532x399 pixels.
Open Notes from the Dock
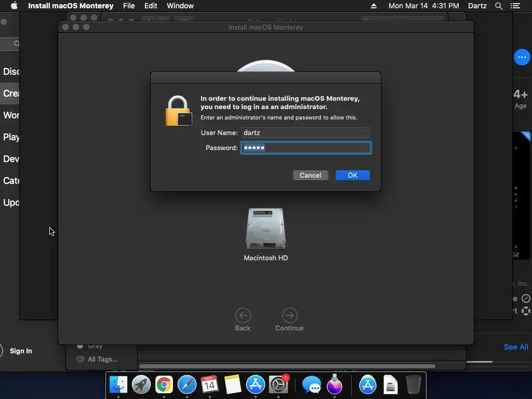pyautogui.click(x=232, y=385)
